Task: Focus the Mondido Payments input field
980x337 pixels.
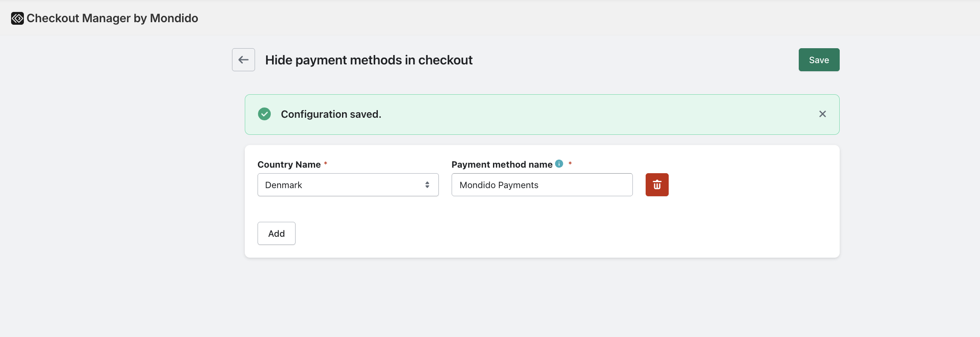Action: 542,185
